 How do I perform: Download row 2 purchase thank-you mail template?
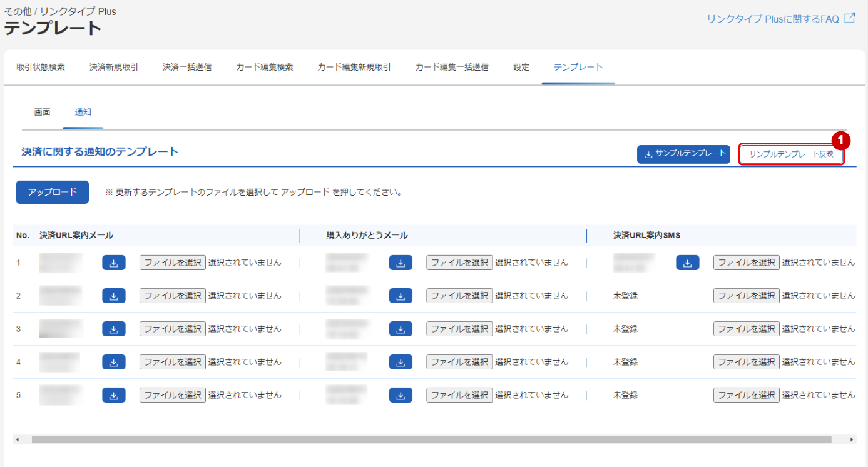tap(401, 296)
